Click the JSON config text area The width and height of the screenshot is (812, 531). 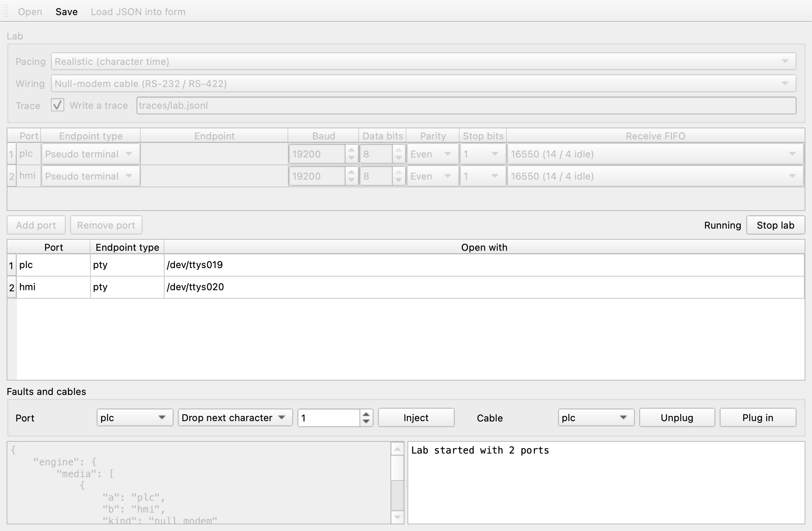point(199,483)
